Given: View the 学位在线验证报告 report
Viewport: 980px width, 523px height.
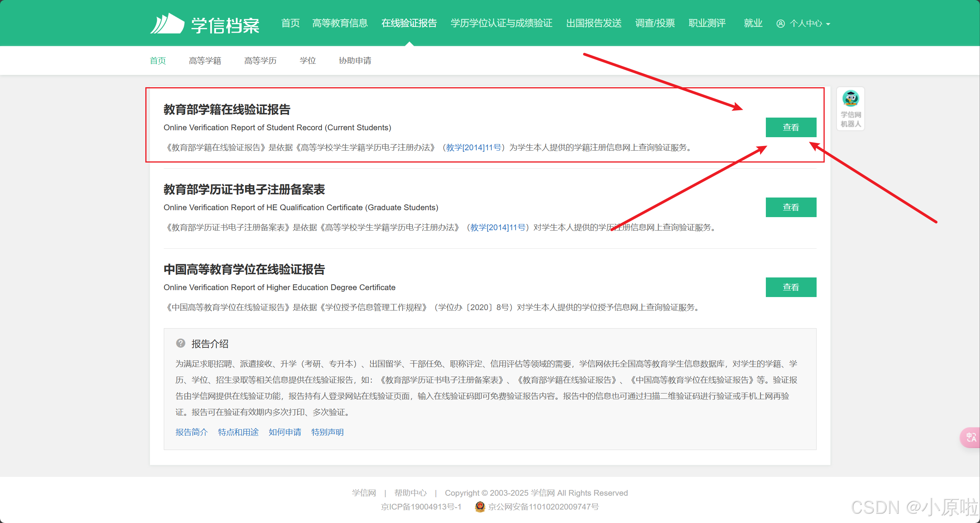Looking at the screenshot, I should (791, 287).
